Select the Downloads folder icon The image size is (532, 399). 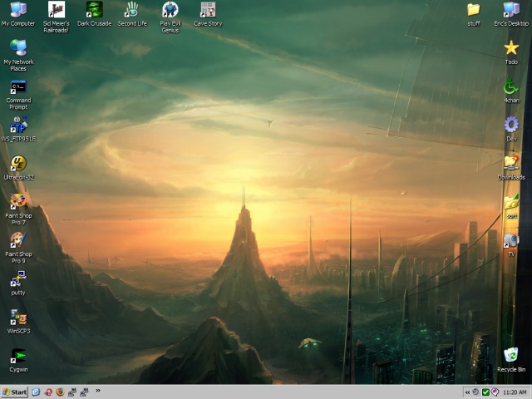click(511, 168)
